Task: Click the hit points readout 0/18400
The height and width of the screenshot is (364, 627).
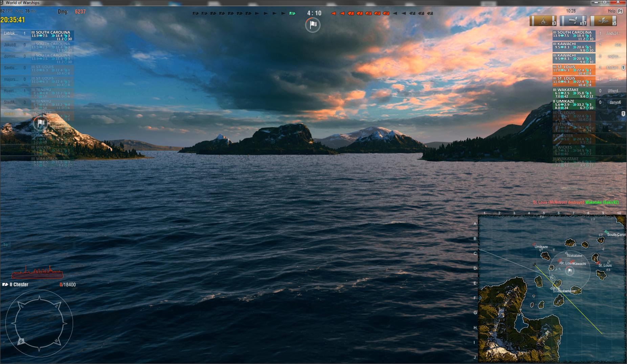Action: click(x=68, y=285)
